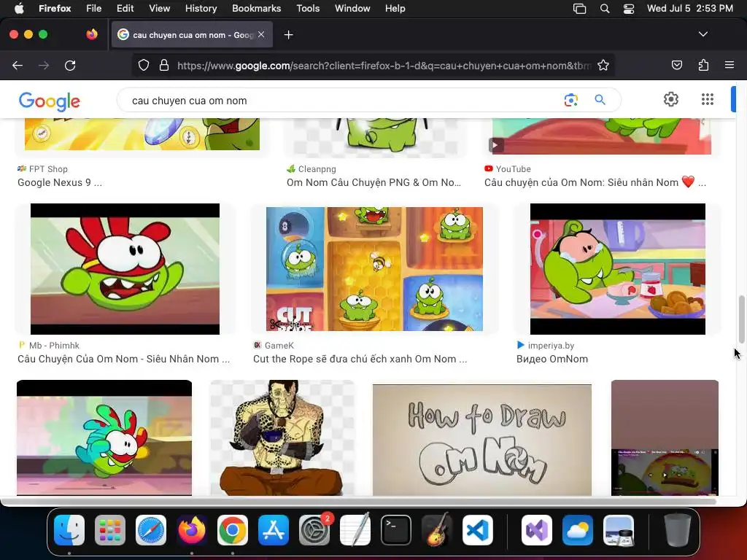The height and width of the screenshot is (560, 747).
Task: Click the Stage Manager menu bar icon
Action: [x=579, y=9]
